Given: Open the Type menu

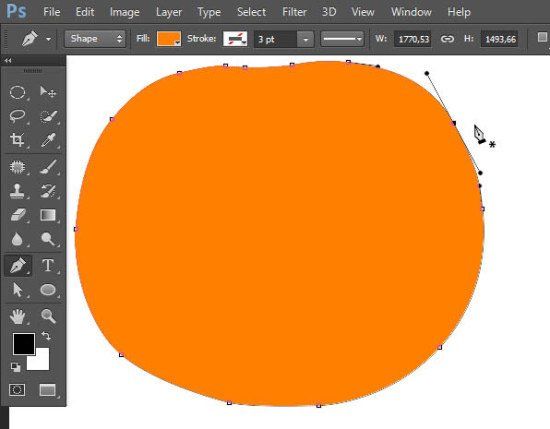Looking at the screenshot, I should tap(209, 12).
